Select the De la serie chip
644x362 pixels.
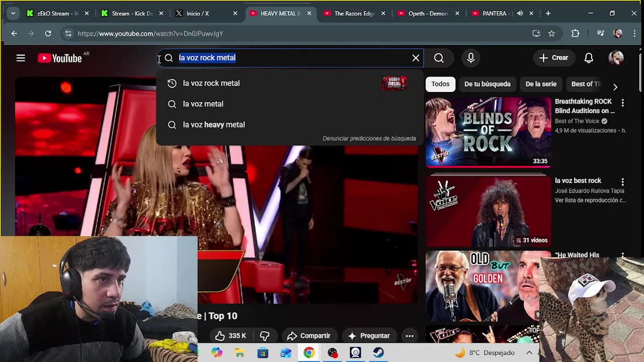541,84
